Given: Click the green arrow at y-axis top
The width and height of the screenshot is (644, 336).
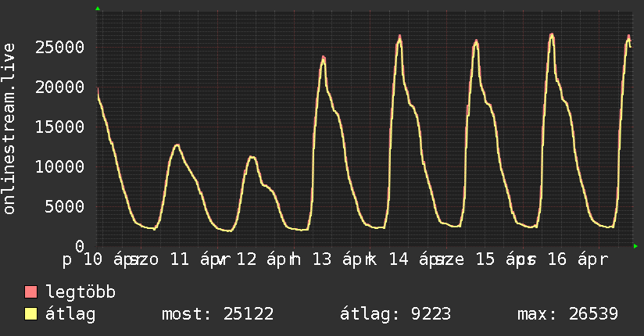Looking at the screenshot, I should [98, 9].
